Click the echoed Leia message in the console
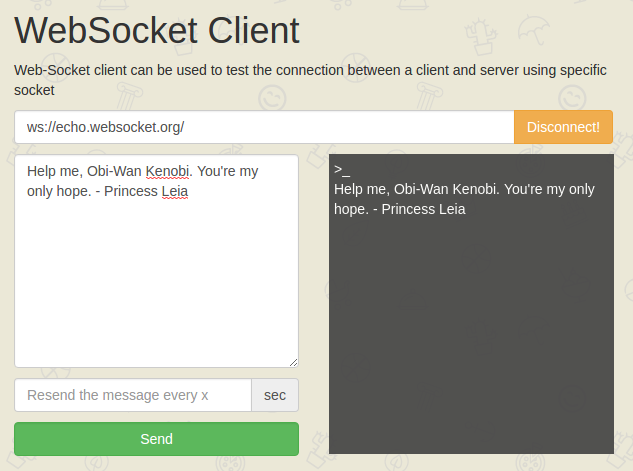Screen dimensions: 633x471 pyautogui.click(x=464, y=199)
